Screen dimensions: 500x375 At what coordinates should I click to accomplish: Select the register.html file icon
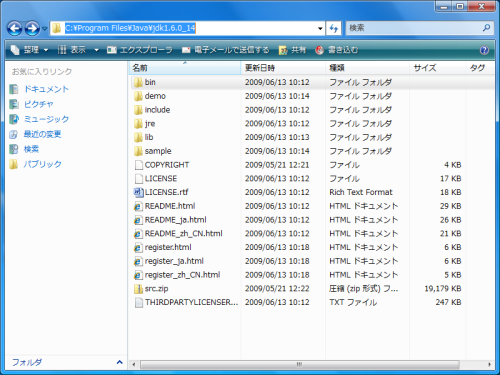tap(138, 247)
